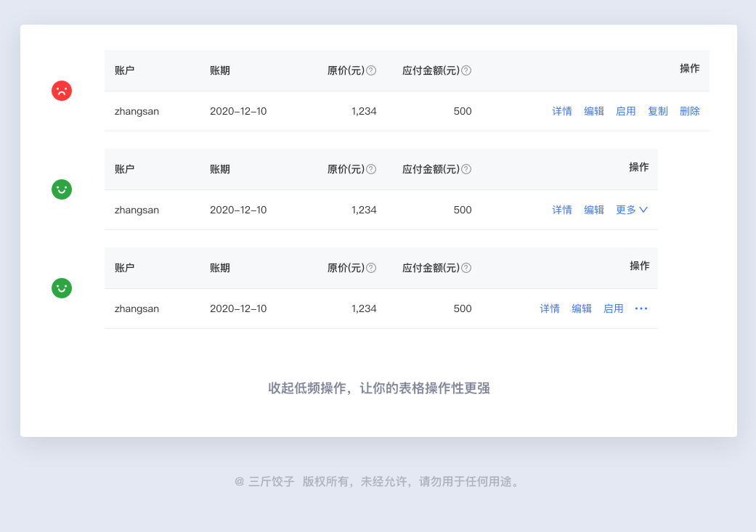Click 编辑 in the first table row
Viewport: 756px width, 532px height.
tap(594, 111)
